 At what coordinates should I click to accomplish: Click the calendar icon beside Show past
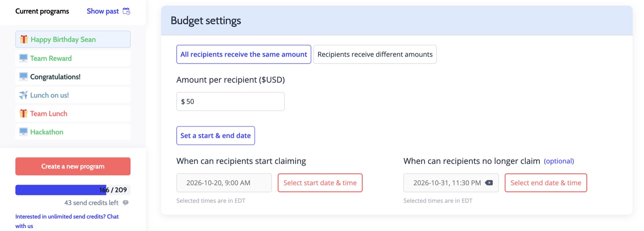point(126,11)
